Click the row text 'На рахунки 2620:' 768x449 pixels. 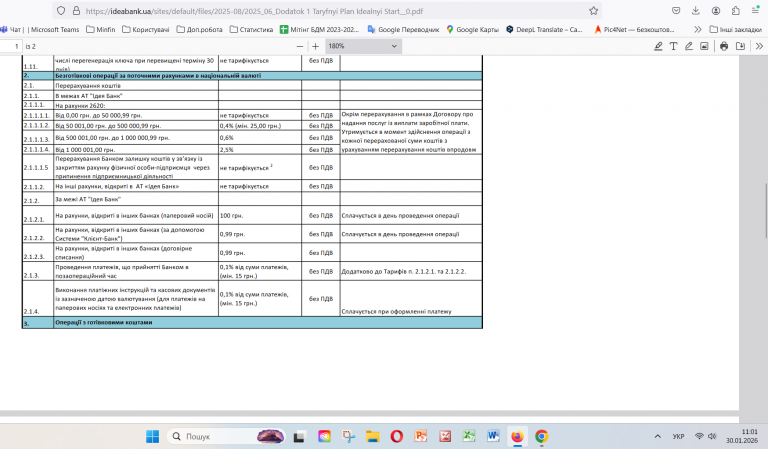coord(80,105)
